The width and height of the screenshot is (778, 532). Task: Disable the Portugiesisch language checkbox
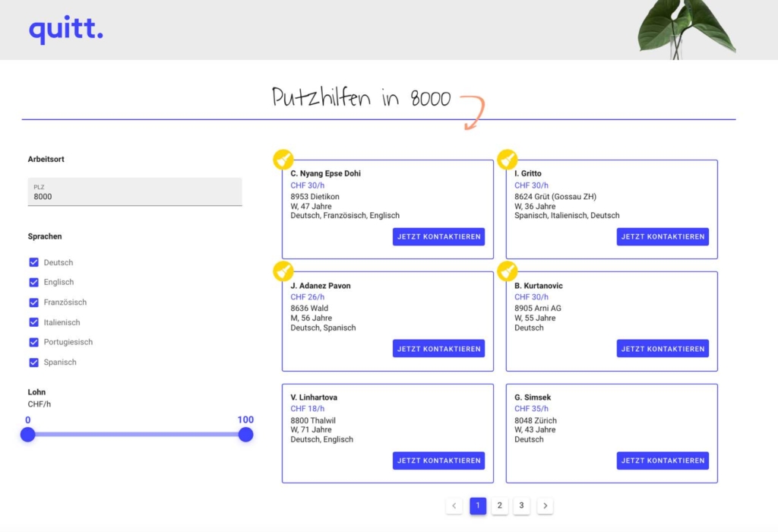33,342
